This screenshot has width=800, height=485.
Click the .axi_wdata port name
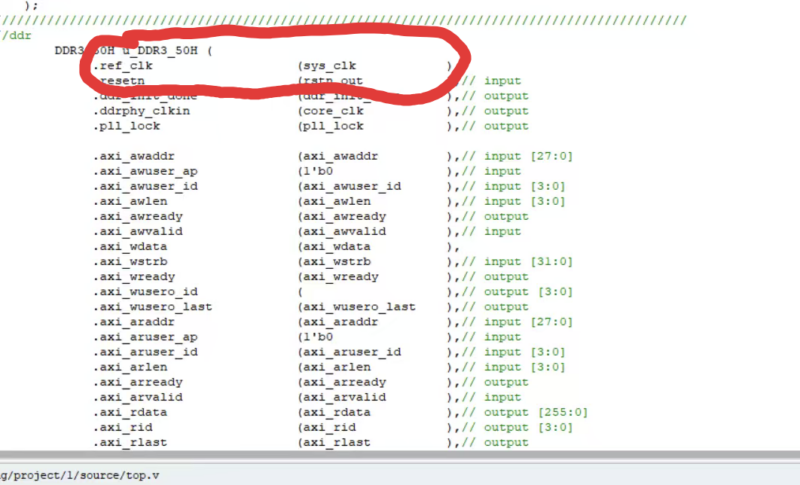[130, 246]
